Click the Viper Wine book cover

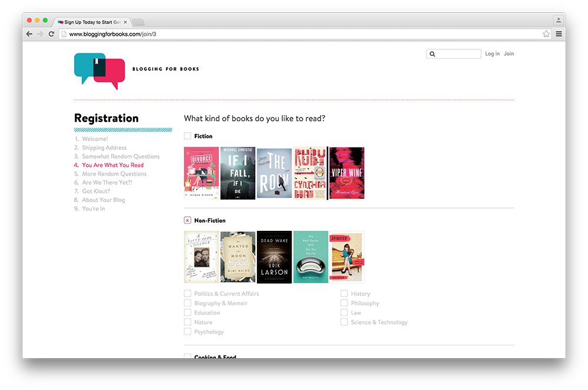click(346, 173)
